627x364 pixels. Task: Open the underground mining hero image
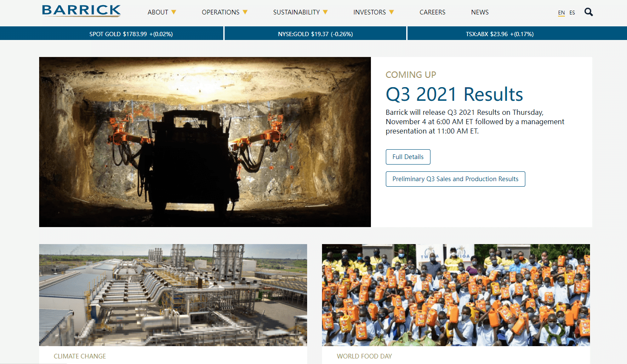pyautogui.click(x=205, y=141)
